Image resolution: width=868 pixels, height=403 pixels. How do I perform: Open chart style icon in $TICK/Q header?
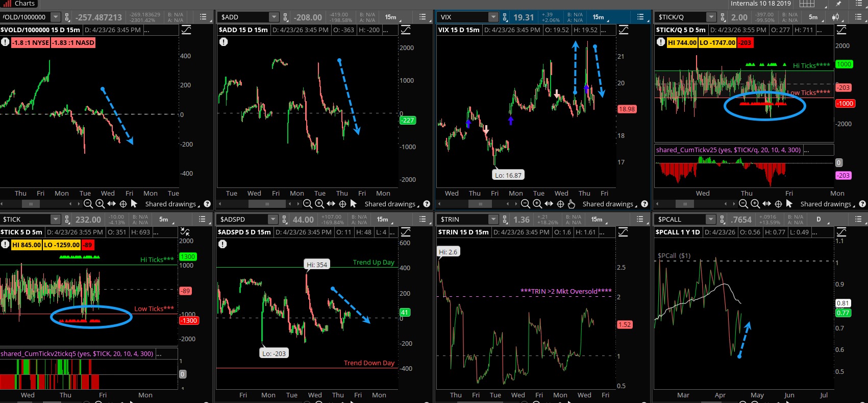[x=836, y=17]
